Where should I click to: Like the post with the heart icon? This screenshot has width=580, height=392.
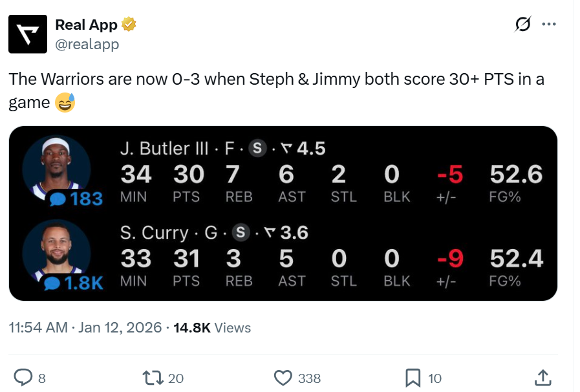click(x=283, y=377)
